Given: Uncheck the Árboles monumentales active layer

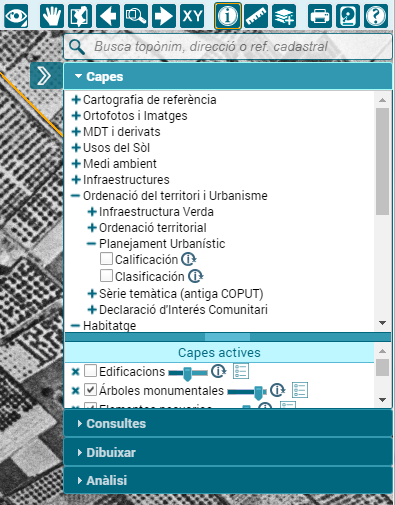Looking at the screenshot, I should [x=90, y=389].
